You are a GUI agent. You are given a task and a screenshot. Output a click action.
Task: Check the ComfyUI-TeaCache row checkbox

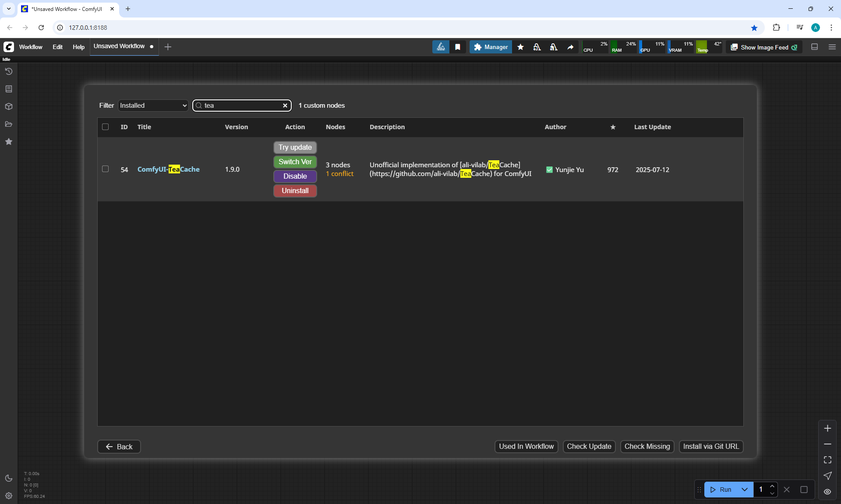[x=105, y=169]
